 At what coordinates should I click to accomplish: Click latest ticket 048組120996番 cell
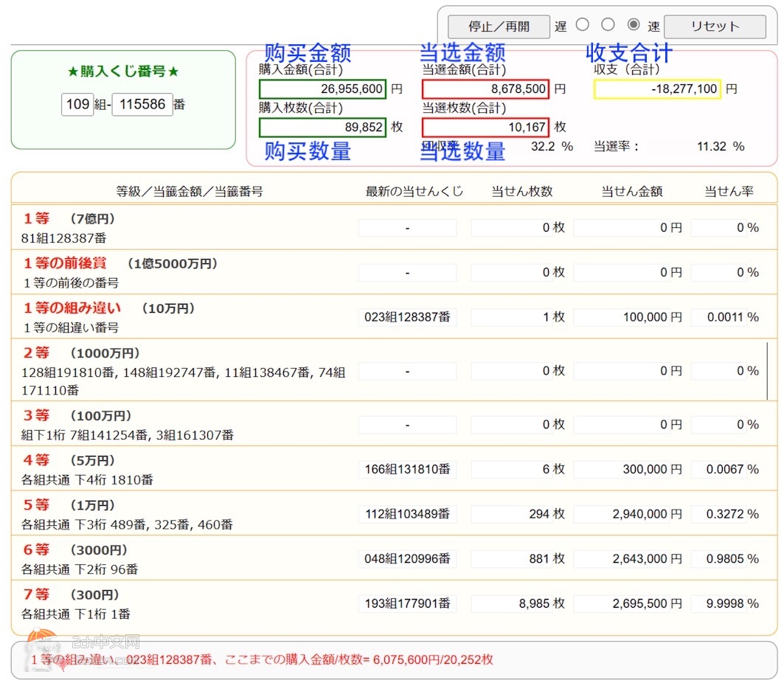pyautogui.click(x=408, y=558)
